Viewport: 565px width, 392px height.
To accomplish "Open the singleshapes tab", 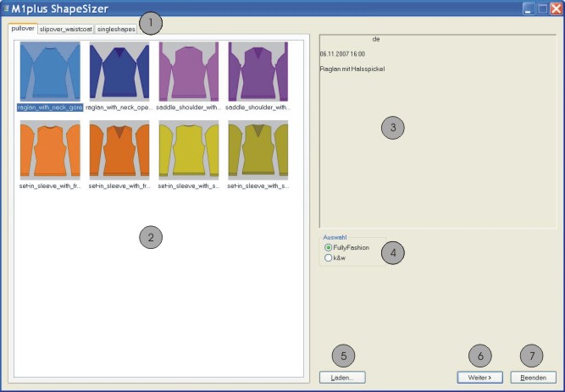I will coord(115,29).
